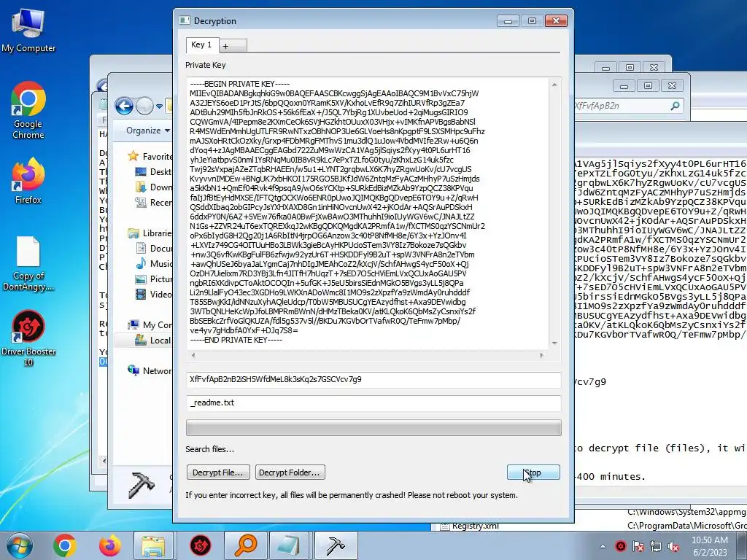Select the Registry.xml file entry
This screenshot has height=560, width=747.
point(468,526)
